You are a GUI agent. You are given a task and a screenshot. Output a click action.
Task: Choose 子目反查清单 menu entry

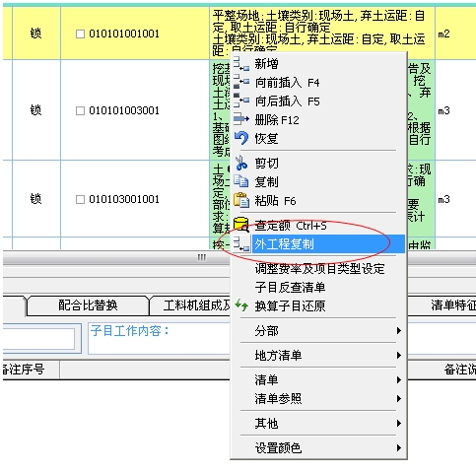[290, 288]
